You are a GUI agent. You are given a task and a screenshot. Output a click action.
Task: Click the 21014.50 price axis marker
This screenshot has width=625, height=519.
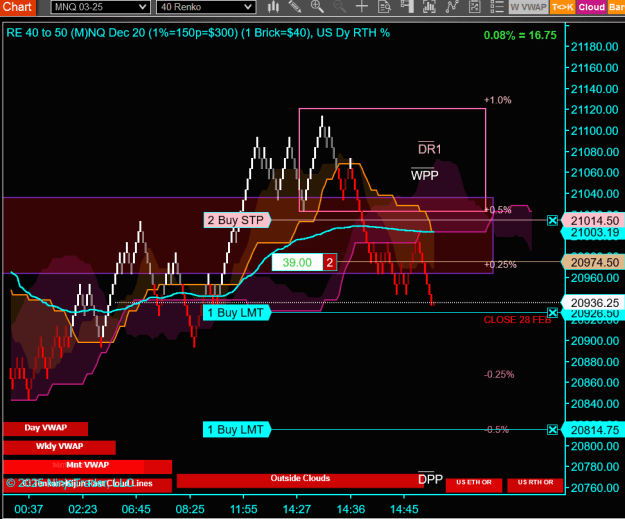[x=593, y=220]
